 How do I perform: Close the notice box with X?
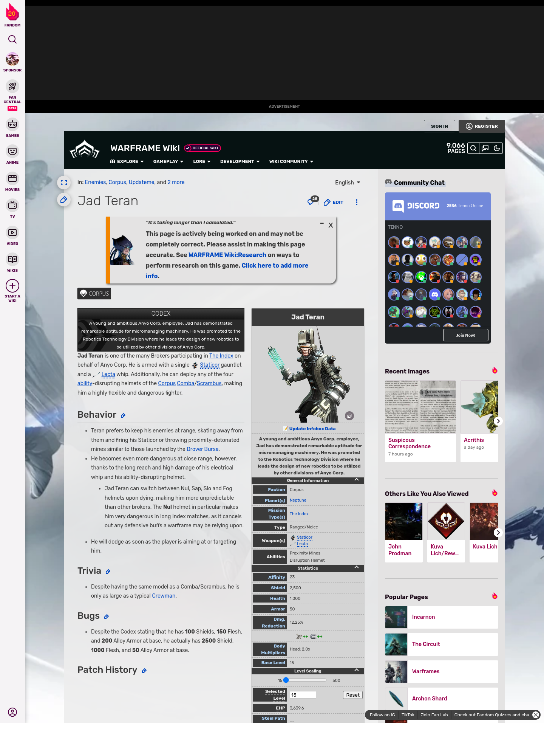[331, 225]
